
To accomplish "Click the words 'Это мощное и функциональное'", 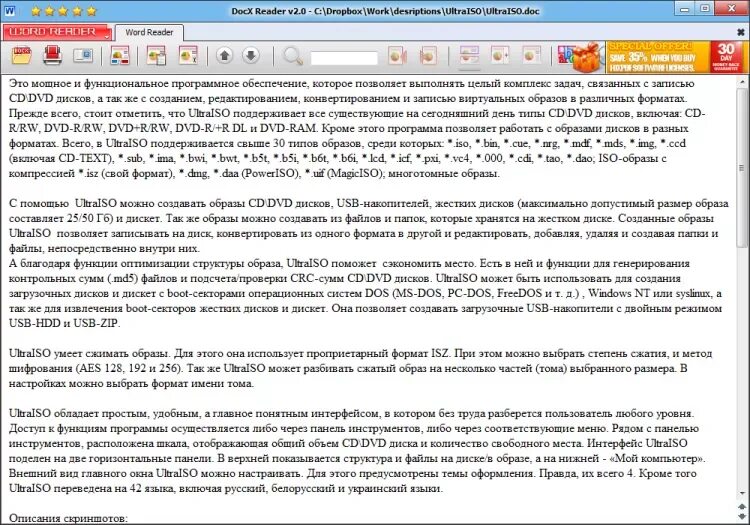I will pyautogui.click(x=89, y=84).
